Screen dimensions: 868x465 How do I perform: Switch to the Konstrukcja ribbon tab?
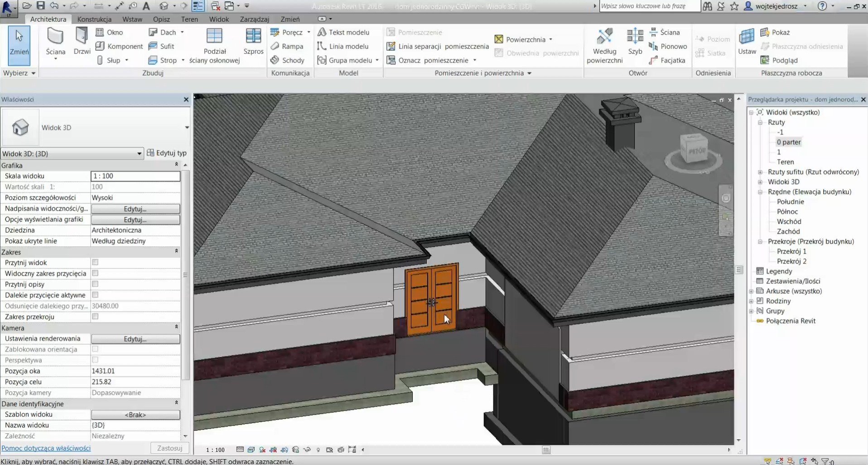click(x=94, y=19)
